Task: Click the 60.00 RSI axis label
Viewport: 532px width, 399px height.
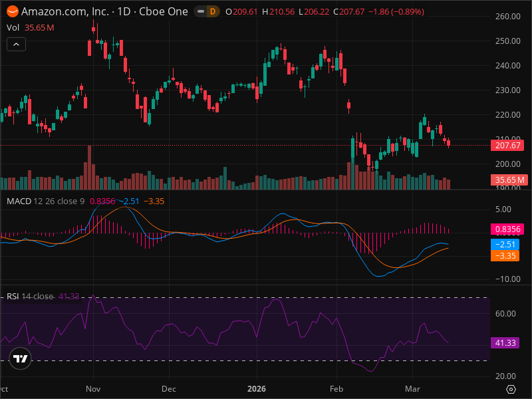Action: click(505, 313)
